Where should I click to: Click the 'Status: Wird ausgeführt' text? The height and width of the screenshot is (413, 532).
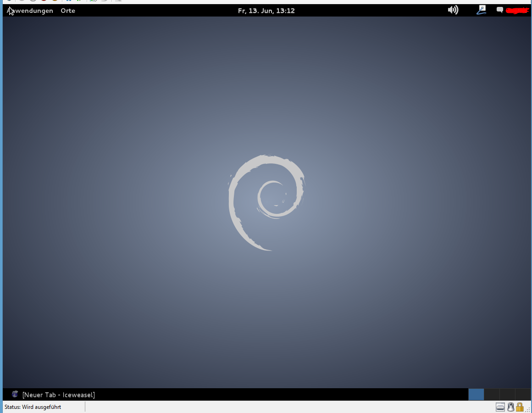pyautogui.click(x=33, y=407)
